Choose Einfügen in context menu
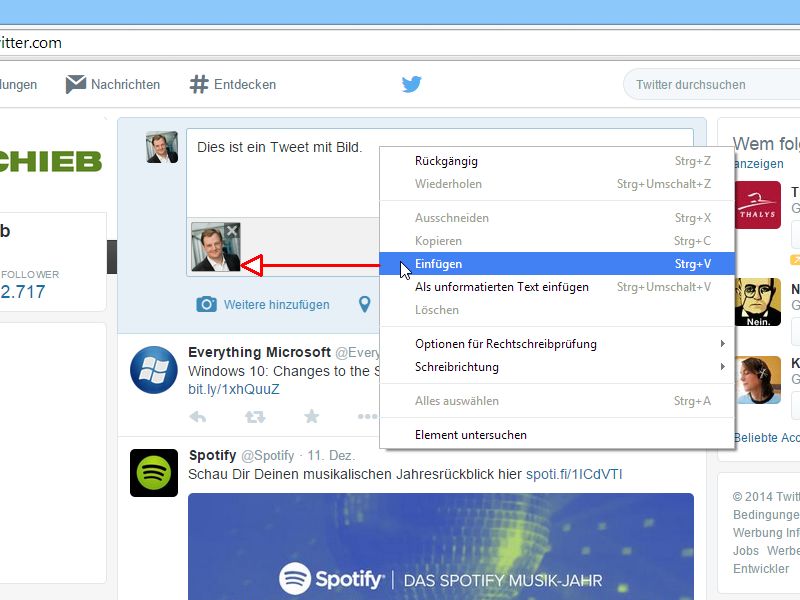The width and height of the screenshot is (800, 600). click(557, 264)
